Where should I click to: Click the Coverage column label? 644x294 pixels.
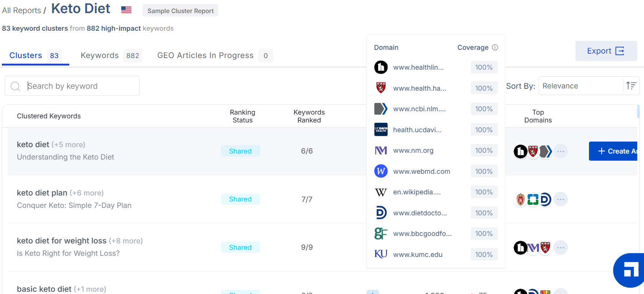pyautogui.click(x=473, y=47)
